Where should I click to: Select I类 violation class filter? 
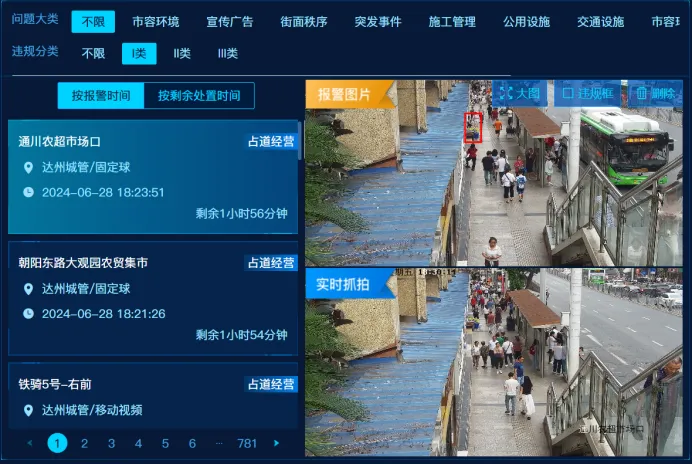click(139, 54)
